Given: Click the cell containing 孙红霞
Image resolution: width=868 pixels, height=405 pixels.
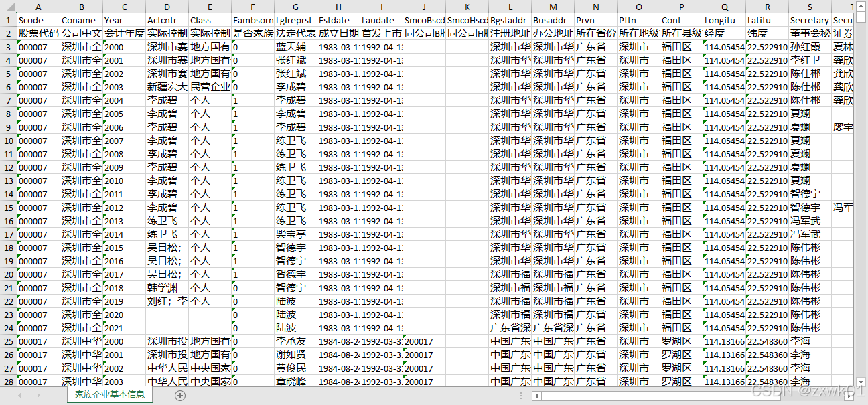Looking at the screenshot, I should pyautogui.click(x=810, y=47).
